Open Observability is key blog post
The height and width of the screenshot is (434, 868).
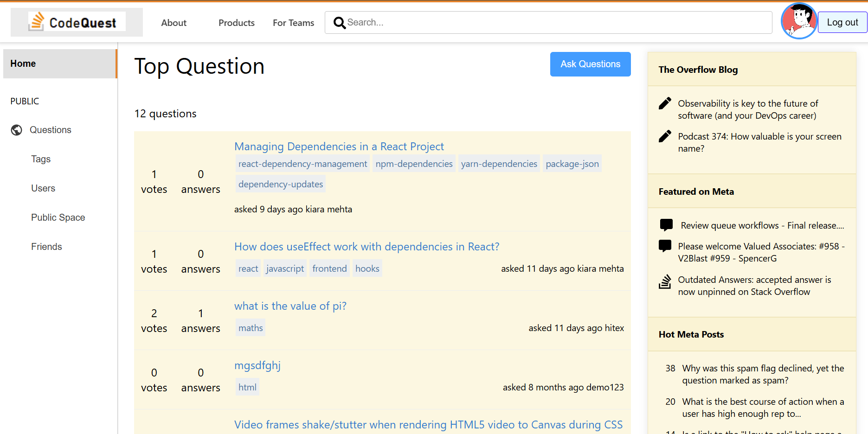(748, 109)
